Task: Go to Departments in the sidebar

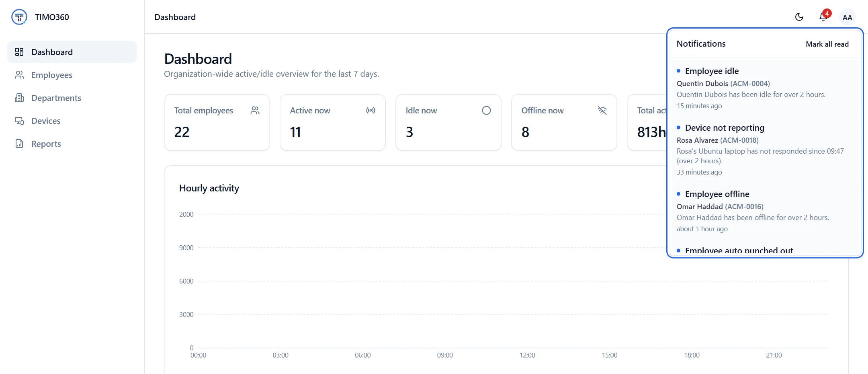Action: point(72,98)
